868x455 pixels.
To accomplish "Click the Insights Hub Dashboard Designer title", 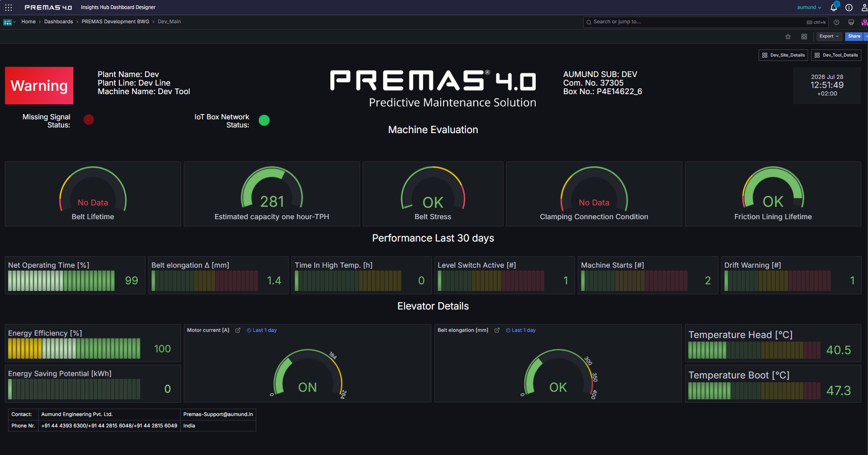I will click(118, 7).
